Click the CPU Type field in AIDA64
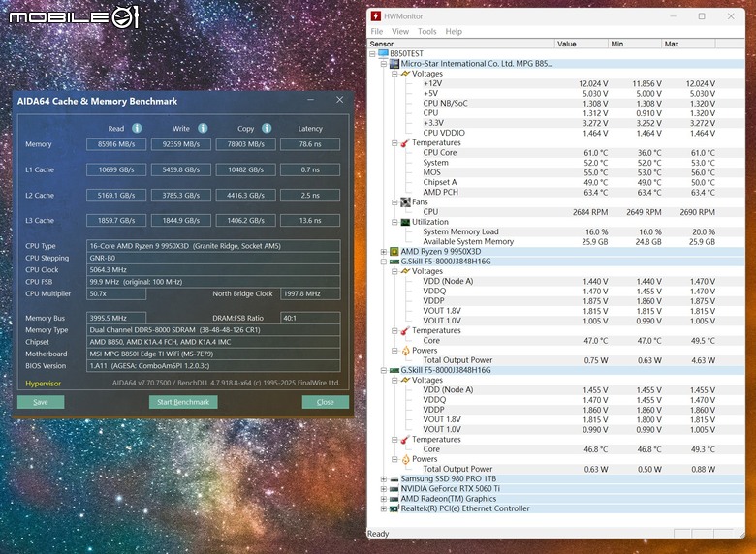Screen dimensions: 756x554 [x=213, y=246]
